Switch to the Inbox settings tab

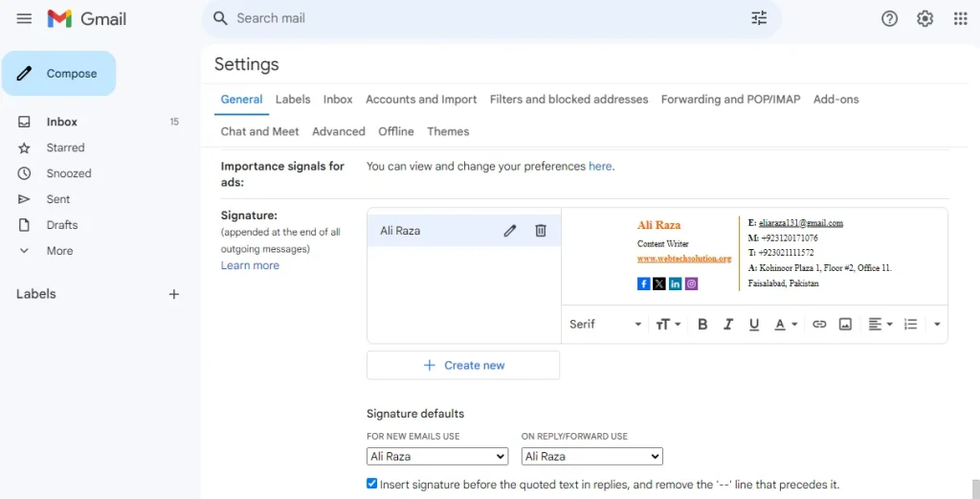pyautogui.click(x=338, y=100)
